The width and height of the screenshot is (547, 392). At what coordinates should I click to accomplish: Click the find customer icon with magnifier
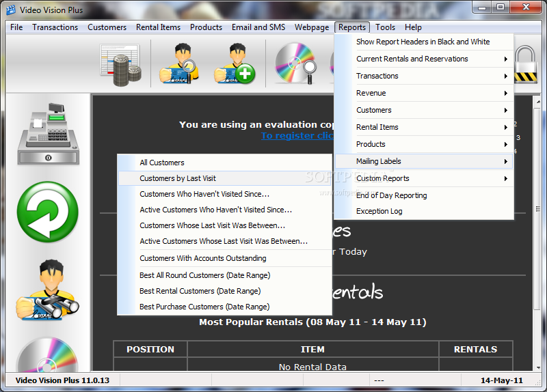[x=179, y=64]
